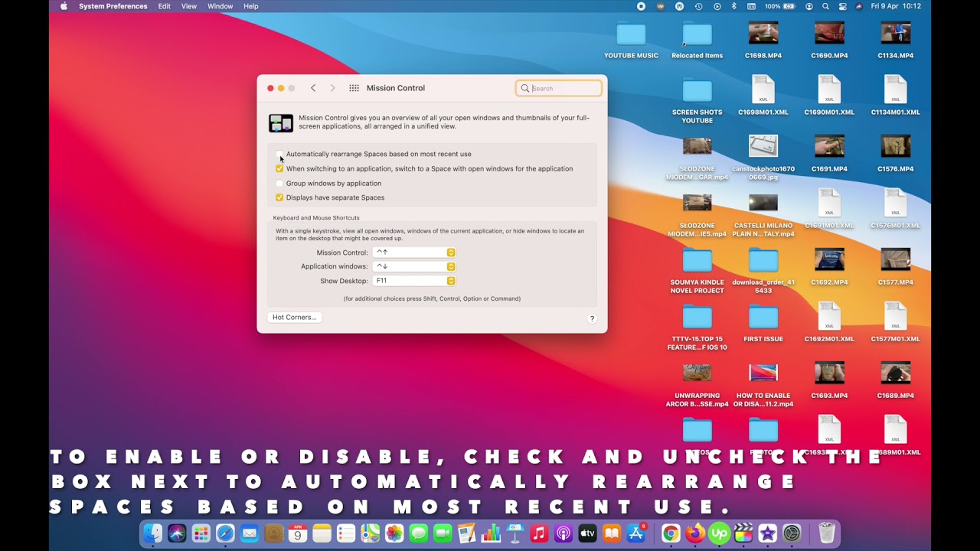Open Final Cut Pro in Dock
Screen dimensions: 980x551
[x=743, y=533]
